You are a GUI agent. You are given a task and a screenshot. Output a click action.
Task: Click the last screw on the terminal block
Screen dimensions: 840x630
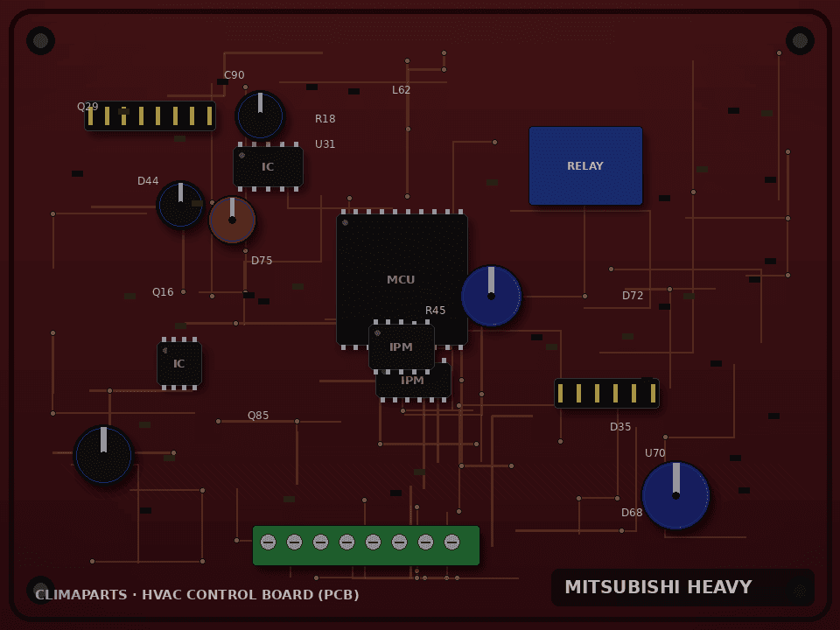451,542
